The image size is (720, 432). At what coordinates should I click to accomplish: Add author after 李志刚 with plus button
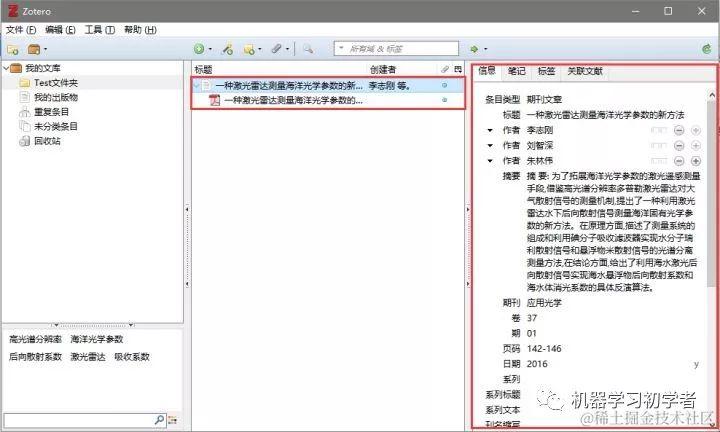696,130
